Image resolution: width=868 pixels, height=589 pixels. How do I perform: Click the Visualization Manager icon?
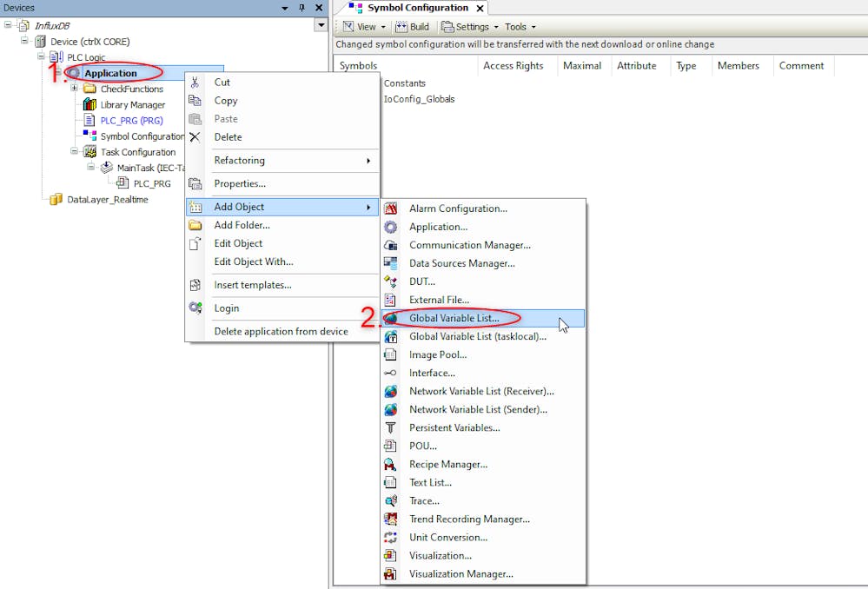click(390, 574)
